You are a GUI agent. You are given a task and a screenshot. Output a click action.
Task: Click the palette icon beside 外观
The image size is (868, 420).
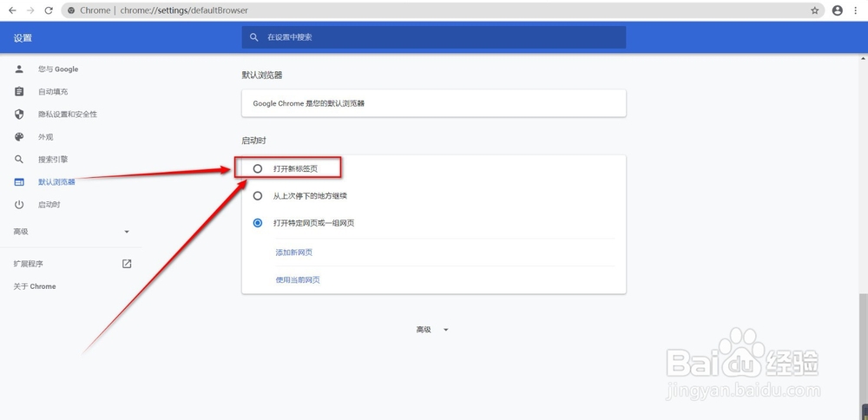coord(19,137)
